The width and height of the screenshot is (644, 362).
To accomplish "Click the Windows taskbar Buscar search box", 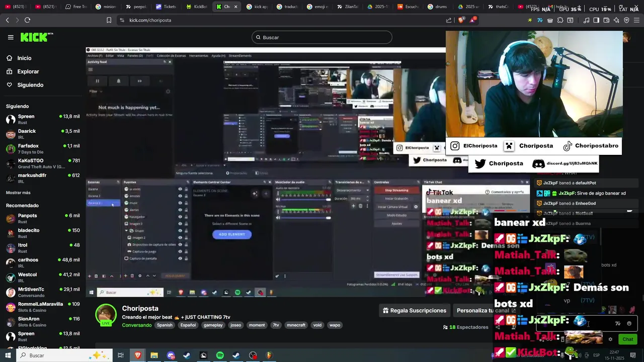I will coord(65,355).
